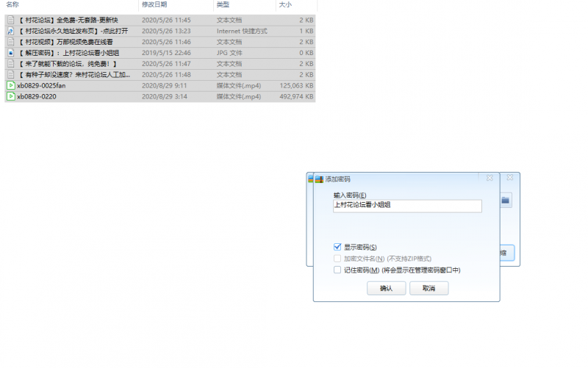The width and height of the screenshot is (588, 368).
Task: Click text file icon of 【村花论坛】全免费 row
Action: (x=11, y=20)
